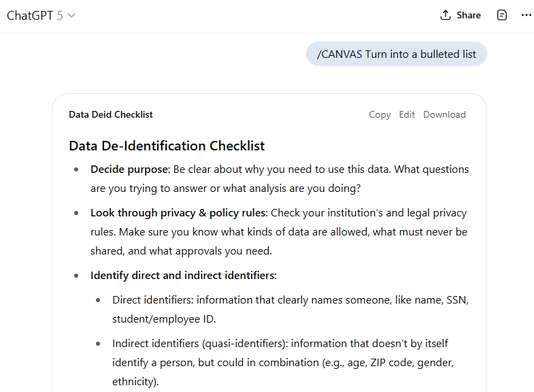Download the Data Deid Checklist canvas
The height and width of the screenshot is (392, 534).
click(444, 114)
